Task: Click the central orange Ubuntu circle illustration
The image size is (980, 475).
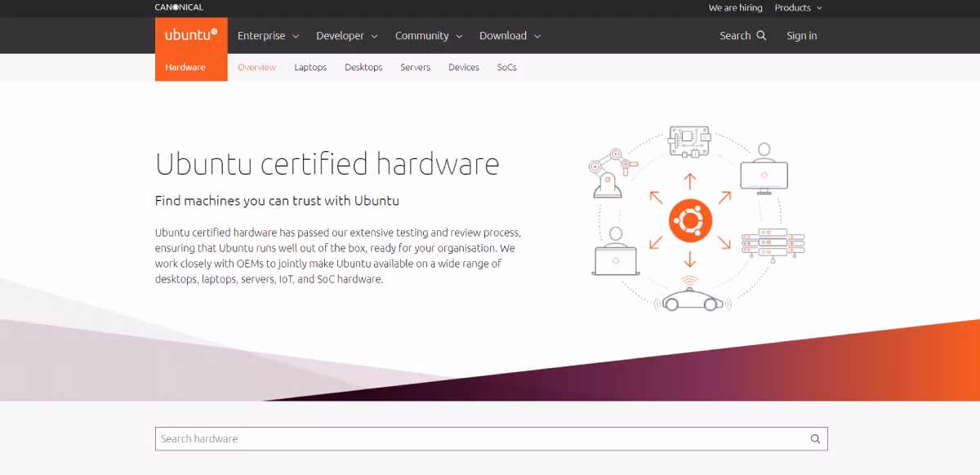Action: point(690,221)
